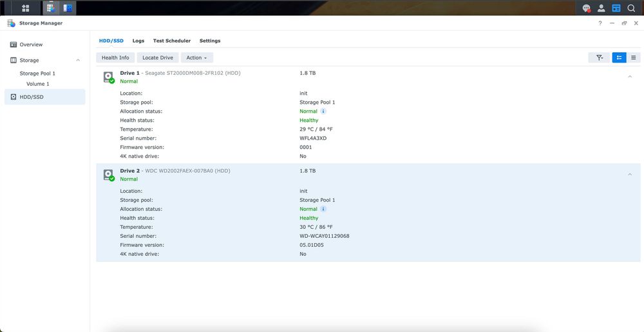Click the Health Info button

115,57
